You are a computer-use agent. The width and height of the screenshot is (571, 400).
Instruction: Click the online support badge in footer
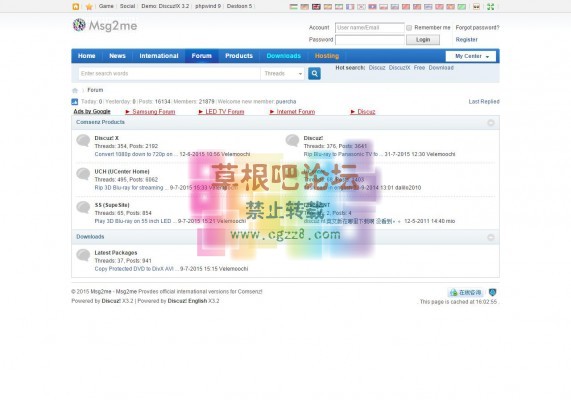point(466,293)
